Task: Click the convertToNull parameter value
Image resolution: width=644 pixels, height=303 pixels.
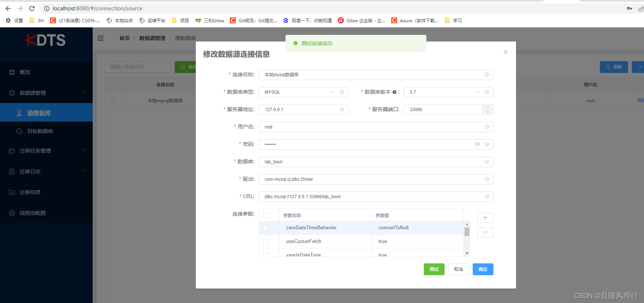Action: 393,228
